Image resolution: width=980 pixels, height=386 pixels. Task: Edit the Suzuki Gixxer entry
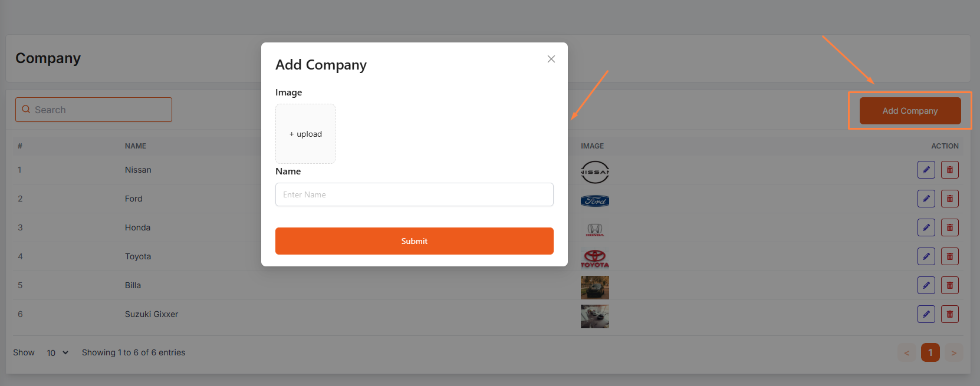(926, 314)
